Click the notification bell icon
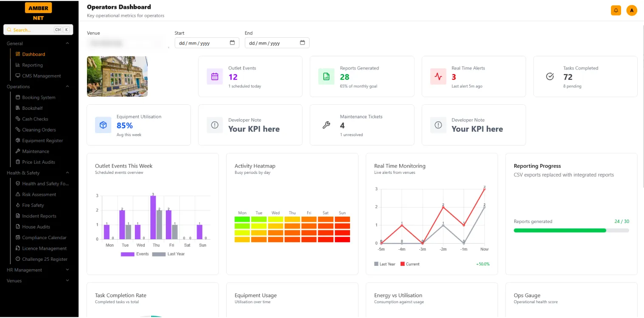This screenshot has width=644, height=318. (x=616, y=11)
